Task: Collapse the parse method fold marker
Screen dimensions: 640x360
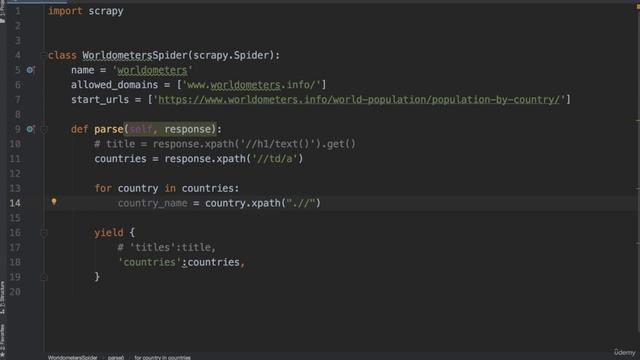Action: tap(44, 130)
